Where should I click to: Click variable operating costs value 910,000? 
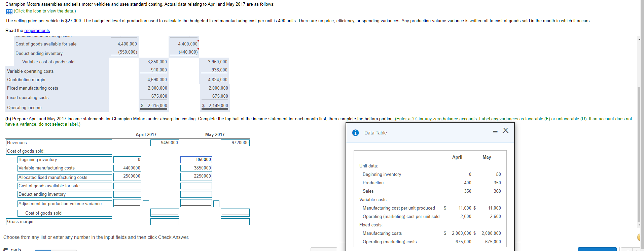[x=159, y=70]
